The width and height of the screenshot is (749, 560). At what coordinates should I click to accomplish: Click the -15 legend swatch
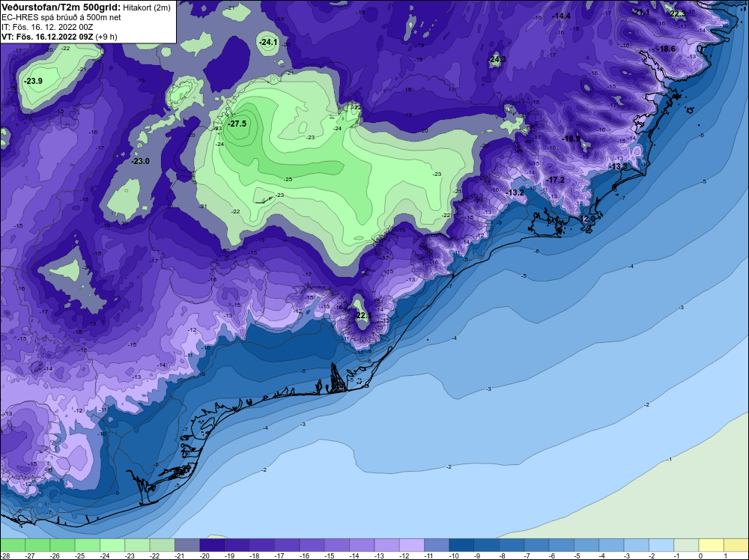(x=337, y=545)
